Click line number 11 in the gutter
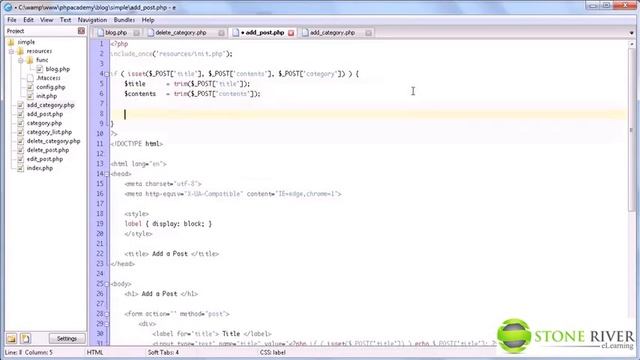This screenshot has height=360, width=640. (x=100, y=144)
